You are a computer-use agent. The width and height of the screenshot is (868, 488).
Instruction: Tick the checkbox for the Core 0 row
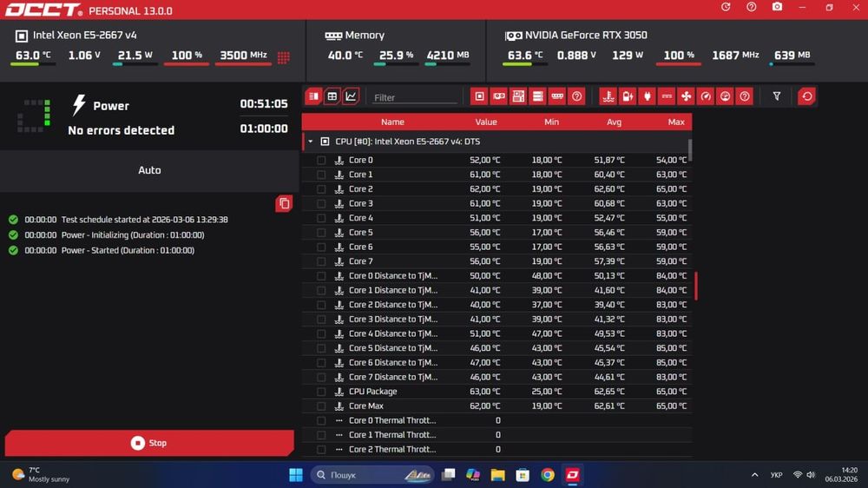pyautogui.click(x=321, y=160)
